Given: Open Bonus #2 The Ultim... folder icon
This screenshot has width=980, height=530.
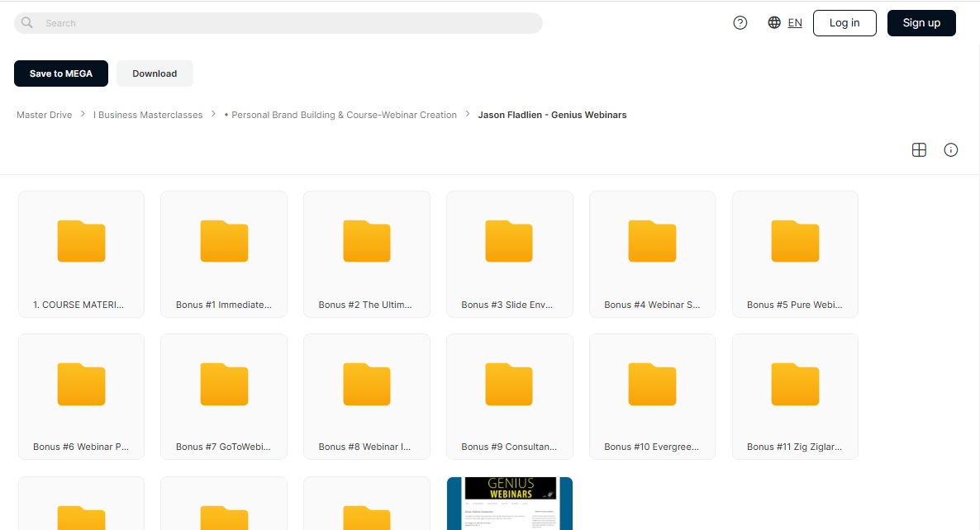Looking at the screenshot, I should pyautogui.click(x=367, y=241).
